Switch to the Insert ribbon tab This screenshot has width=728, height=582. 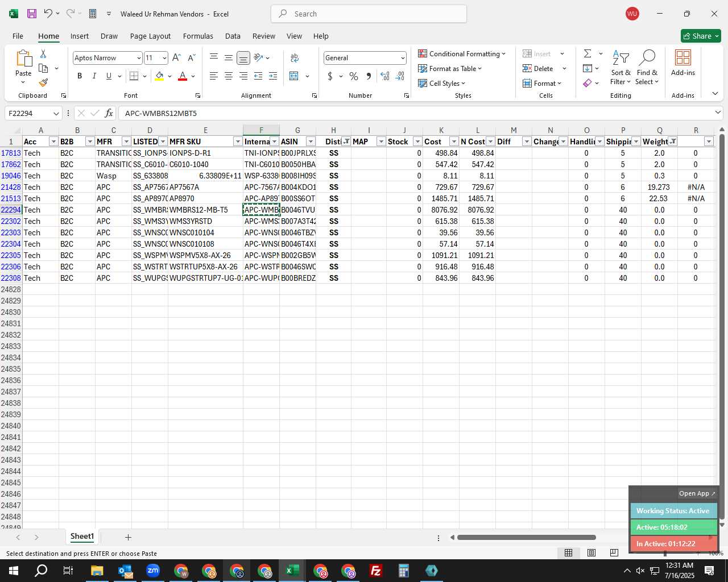click(x=80, y=36)
